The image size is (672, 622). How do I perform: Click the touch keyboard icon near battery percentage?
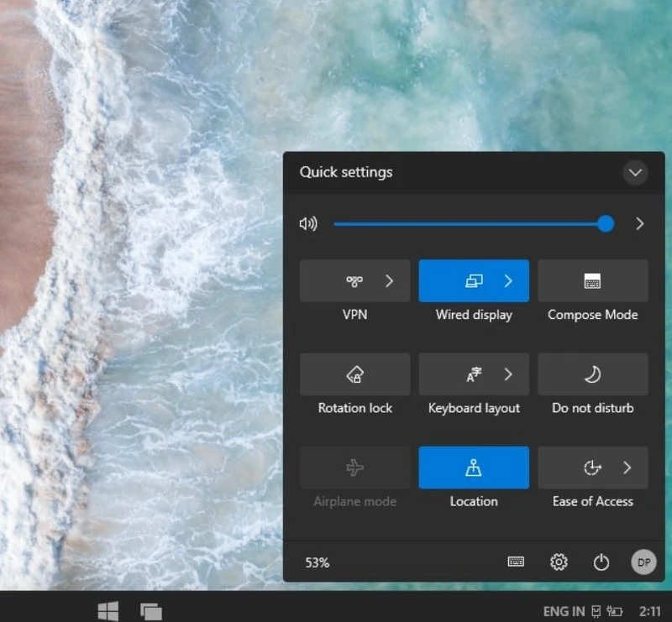point(516,562)
